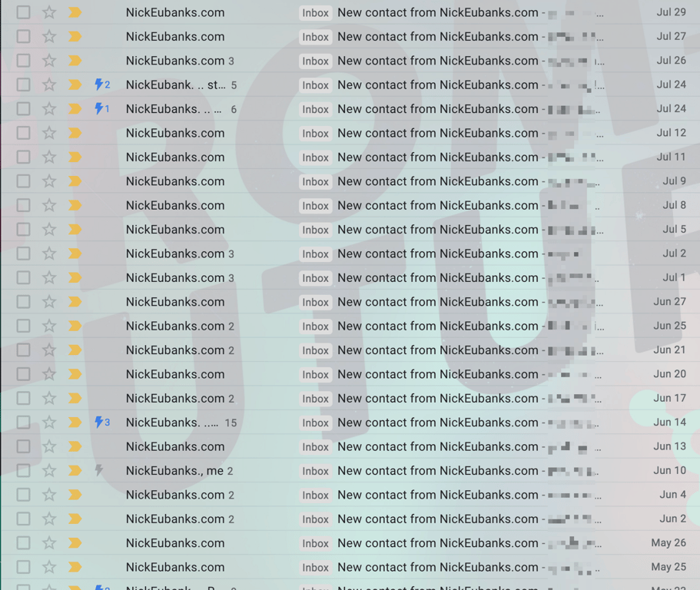
Task: Click sender 'NickEubanks.com' on the Jul 12 row
Action: click(175, 133)
